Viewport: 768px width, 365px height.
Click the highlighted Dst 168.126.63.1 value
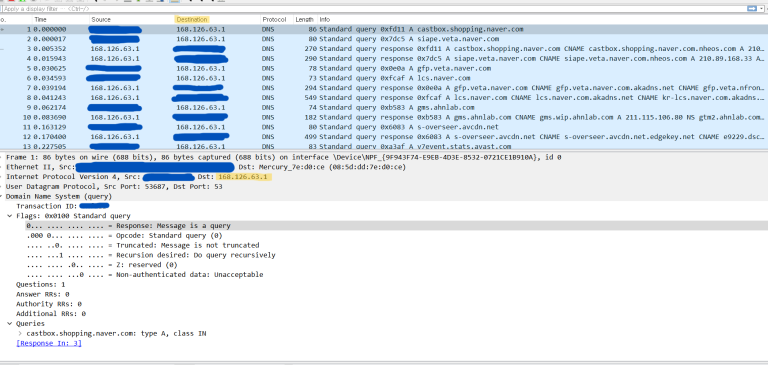pyautogui.click(x=244, y=177)
